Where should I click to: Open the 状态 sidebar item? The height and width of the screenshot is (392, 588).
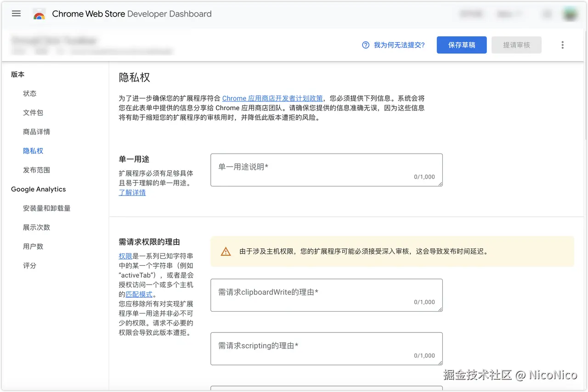pos(30,93)
